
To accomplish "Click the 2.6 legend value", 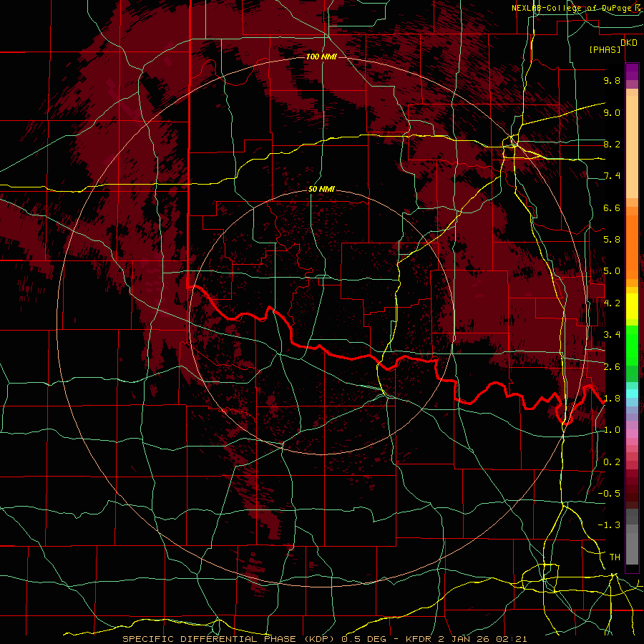I will point(612,367).
